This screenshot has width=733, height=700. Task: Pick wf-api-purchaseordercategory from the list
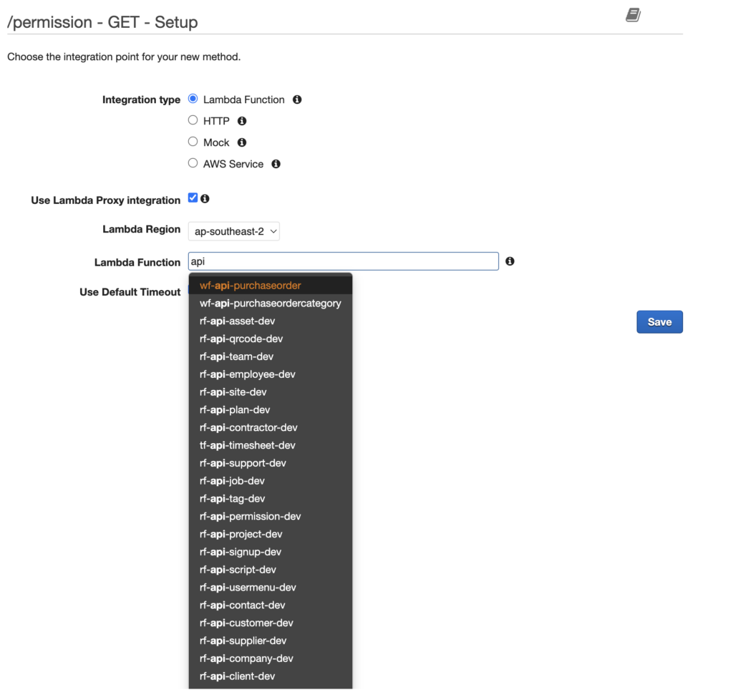(271, 303)
